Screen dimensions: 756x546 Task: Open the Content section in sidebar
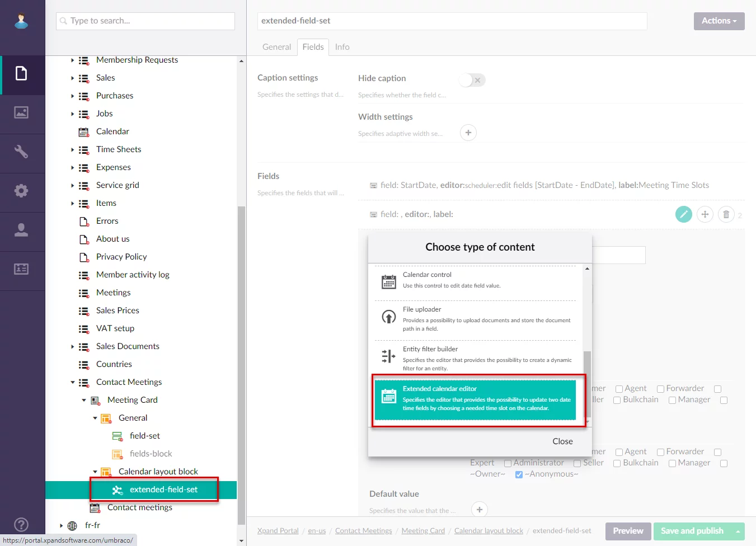coord(21,74)
